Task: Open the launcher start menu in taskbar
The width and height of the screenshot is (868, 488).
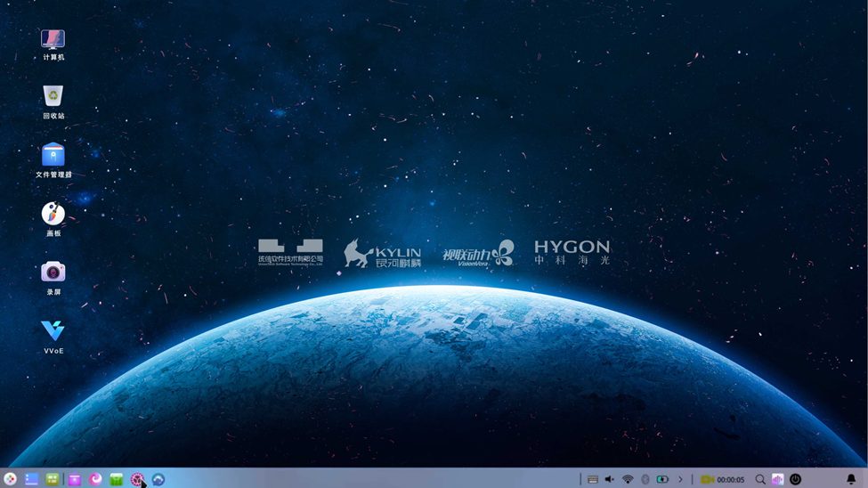Action: [10, 479]
